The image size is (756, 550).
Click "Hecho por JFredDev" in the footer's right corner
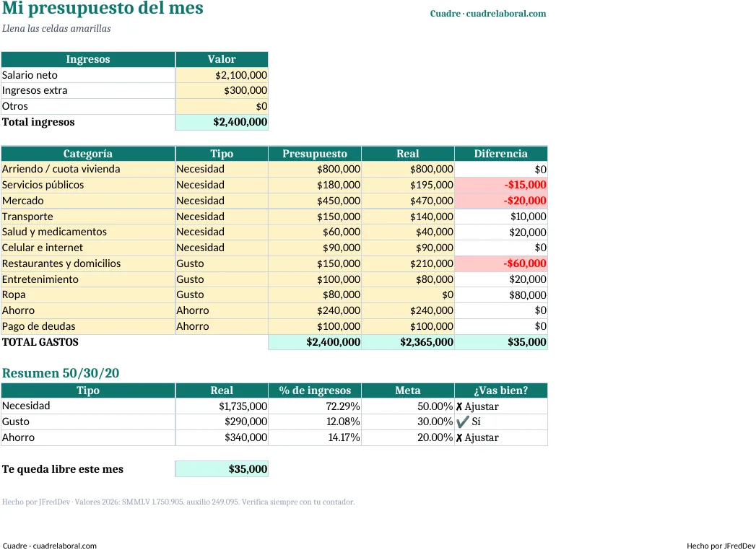[x=721, y=546]
